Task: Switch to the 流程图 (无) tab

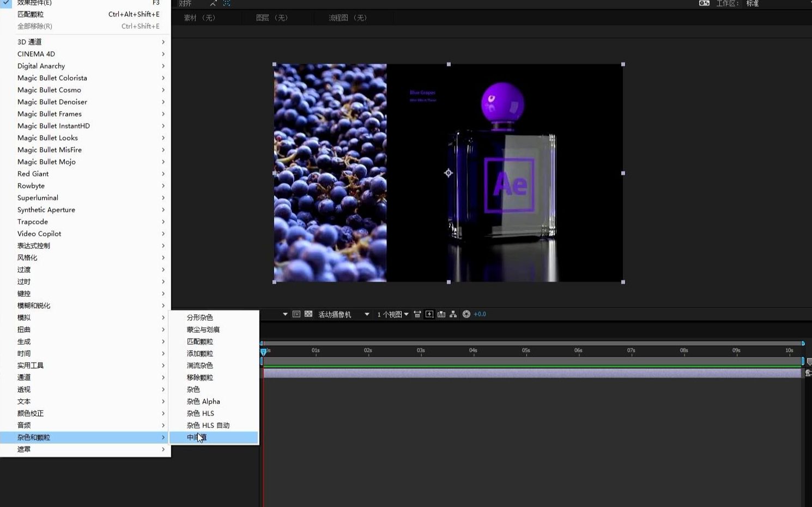Action: [348, 18]
